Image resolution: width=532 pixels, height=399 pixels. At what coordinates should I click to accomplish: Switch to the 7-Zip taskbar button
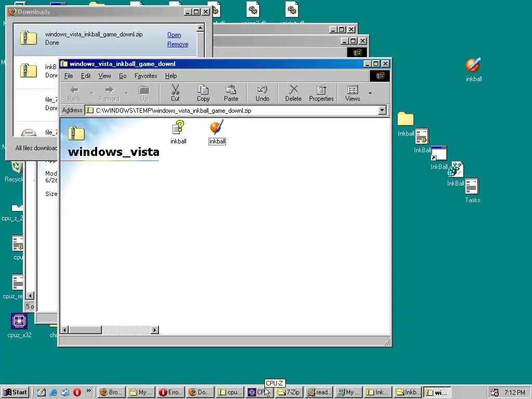point(289,392)
